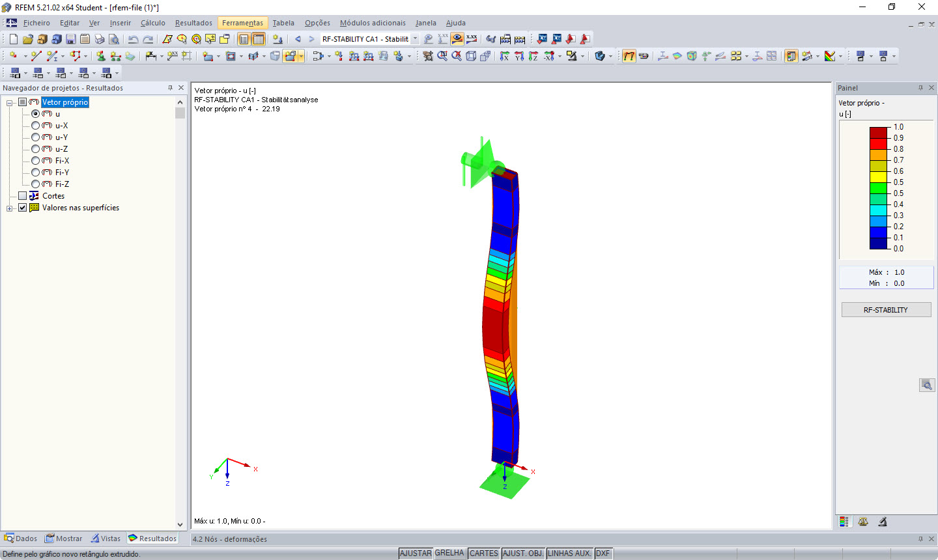Collapse the Vetor próprio tree node
Viewport: 938px width, 560px height.
[9, 102]
